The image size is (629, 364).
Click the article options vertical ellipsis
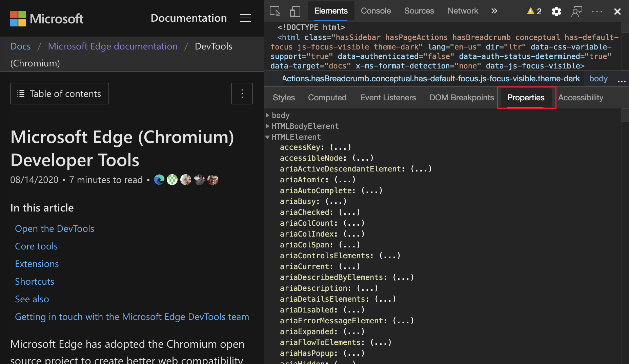[x=242, y=94]
